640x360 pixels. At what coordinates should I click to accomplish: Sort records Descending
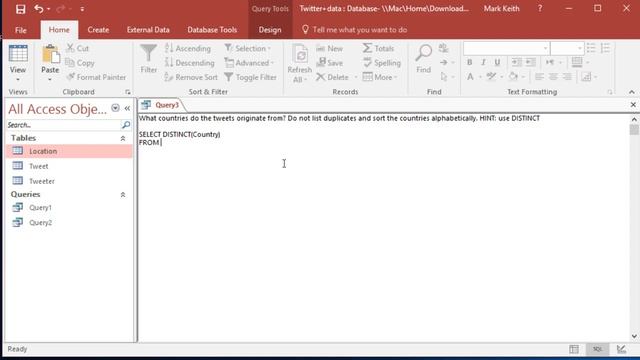pos(189,63)
